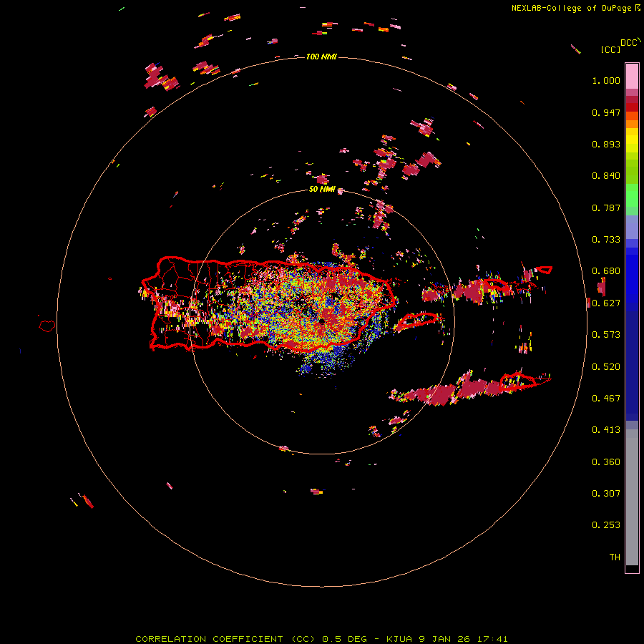Screen dimensions: 644x644
Task: Click the 0.307 scale value
Action: click(x=606, y=494)
